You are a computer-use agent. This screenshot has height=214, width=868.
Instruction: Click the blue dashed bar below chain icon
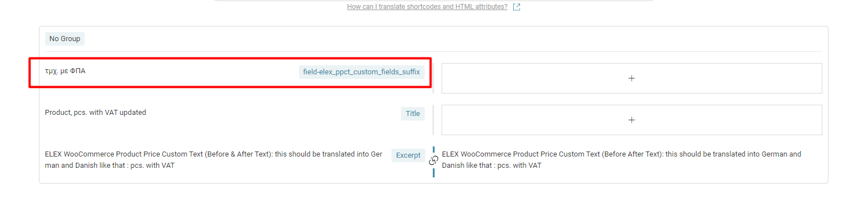434,172
